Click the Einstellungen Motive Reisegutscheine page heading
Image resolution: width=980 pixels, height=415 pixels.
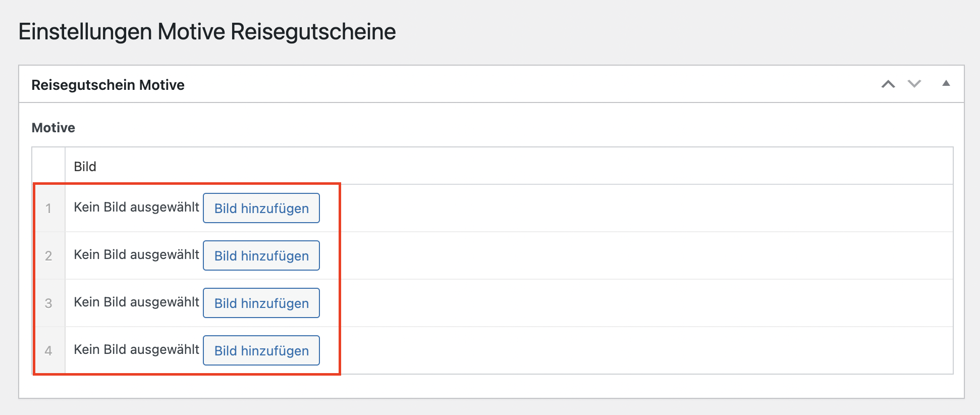(x=207, y=31)
